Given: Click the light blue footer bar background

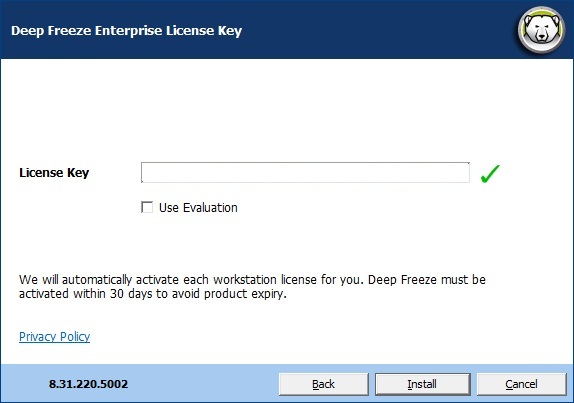Looking at the screenshot, I should 205,384.
